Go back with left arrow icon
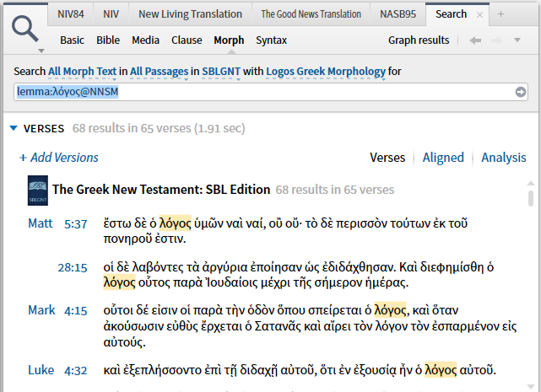This screenshot has width=541, height=392. point(475,40)
